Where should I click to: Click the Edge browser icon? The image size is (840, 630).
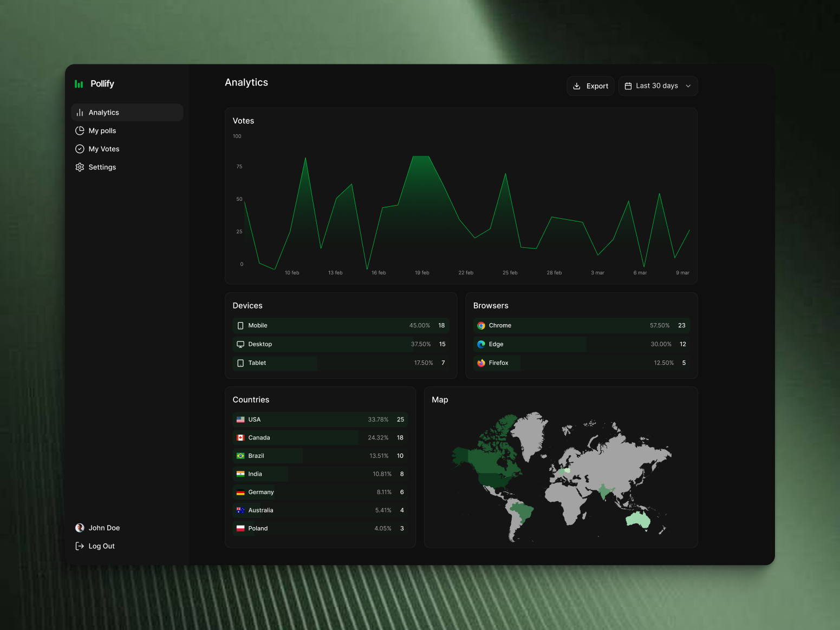click(x=481, y=344)
